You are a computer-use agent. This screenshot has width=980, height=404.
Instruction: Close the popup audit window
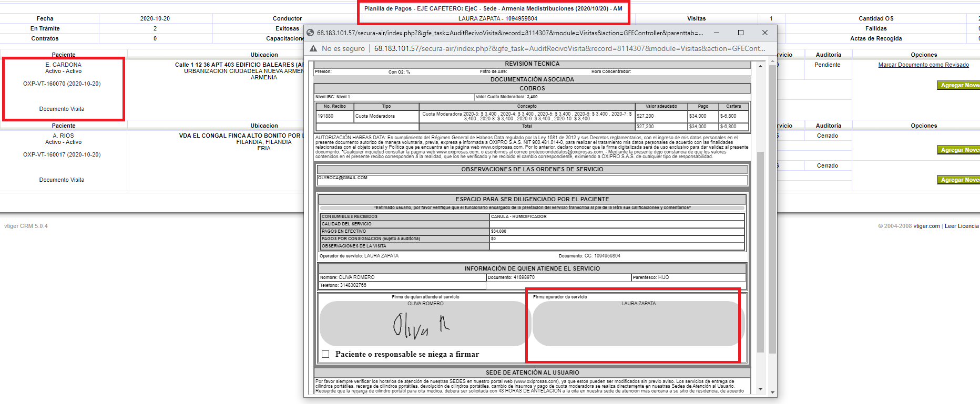coord(765,33)
